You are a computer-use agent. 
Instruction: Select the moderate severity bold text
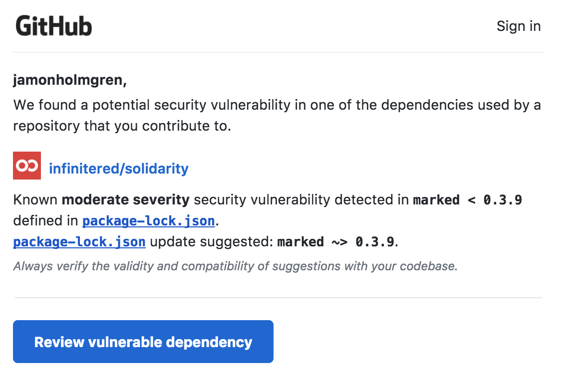[125, 199]
